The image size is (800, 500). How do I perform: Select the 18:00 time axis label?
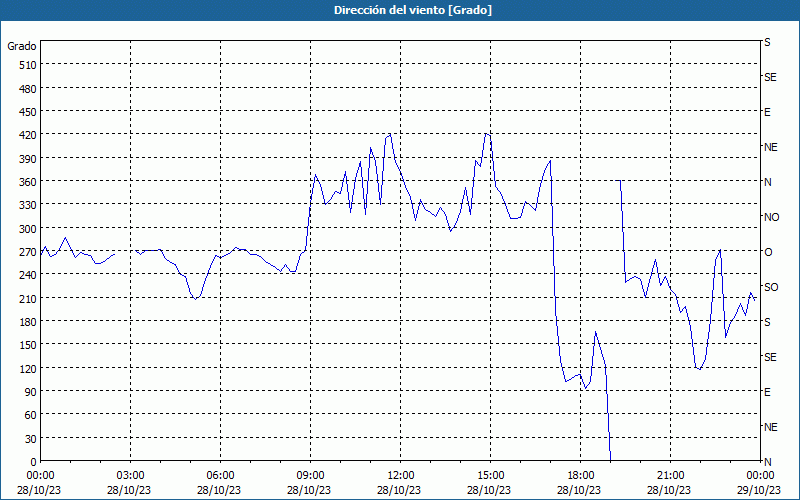(581, 476)
